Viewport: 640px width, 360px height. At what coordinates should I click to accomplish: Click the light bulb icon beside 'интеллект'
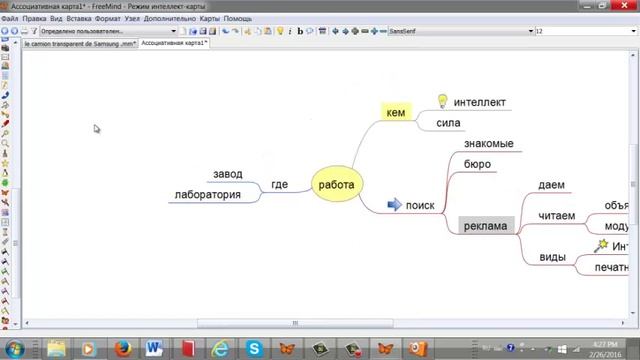point(442,101)
